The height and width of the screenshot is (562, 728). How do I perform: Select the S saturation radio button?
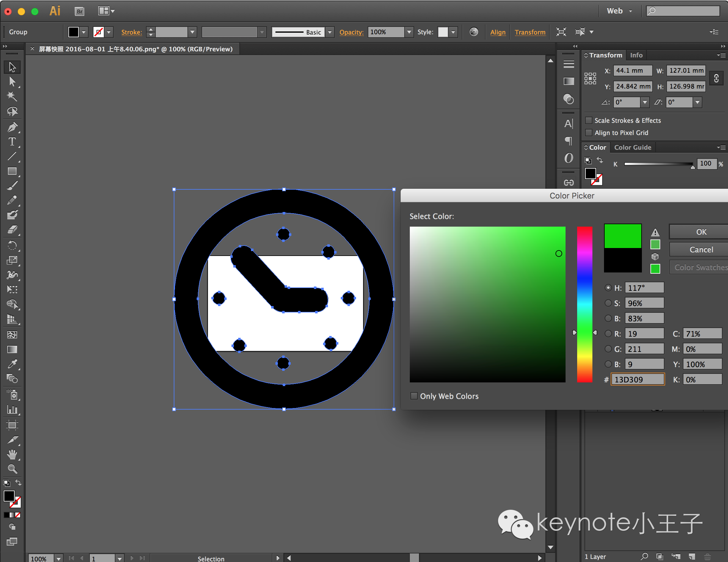608,303
